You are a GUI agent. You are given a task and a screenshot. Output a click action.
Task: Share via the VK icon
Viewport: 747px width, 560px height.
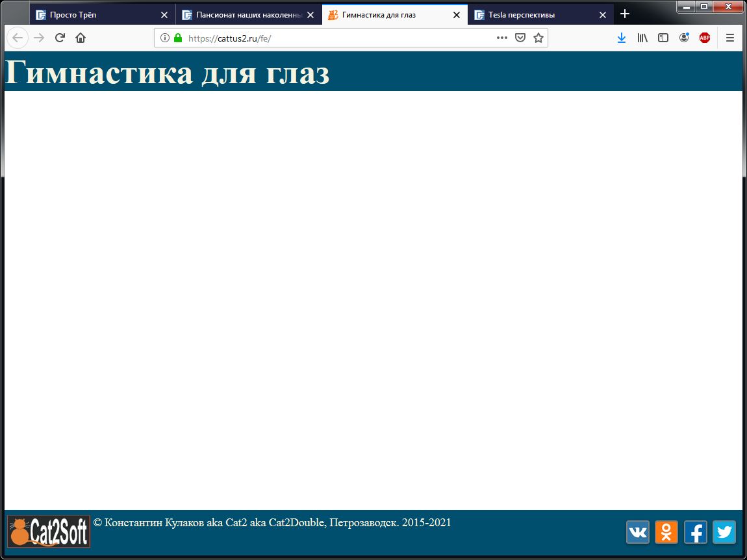[638, 532]
